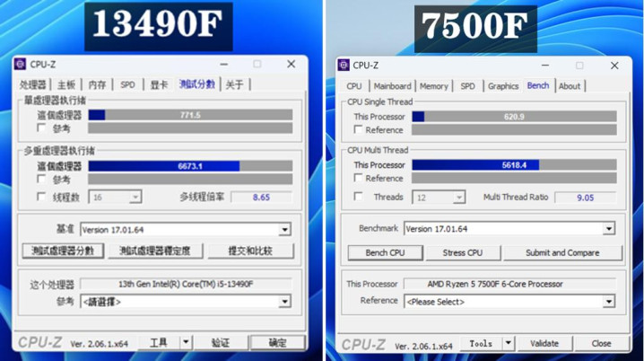Click Bench CPU button
Viewport: 644px width, 361px height.
pos(386,253)
